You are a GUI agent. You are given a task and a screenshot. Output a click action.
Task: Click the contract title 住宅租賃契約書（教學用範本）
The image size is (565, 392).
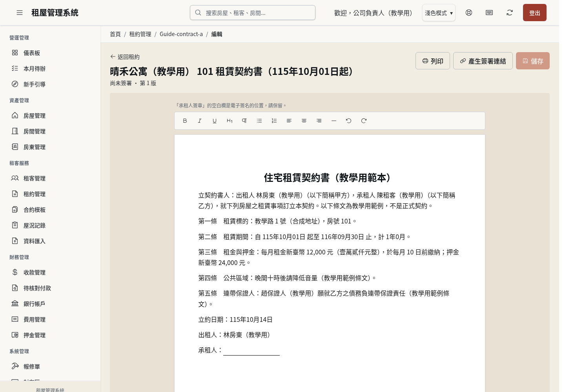coord(330,178)
